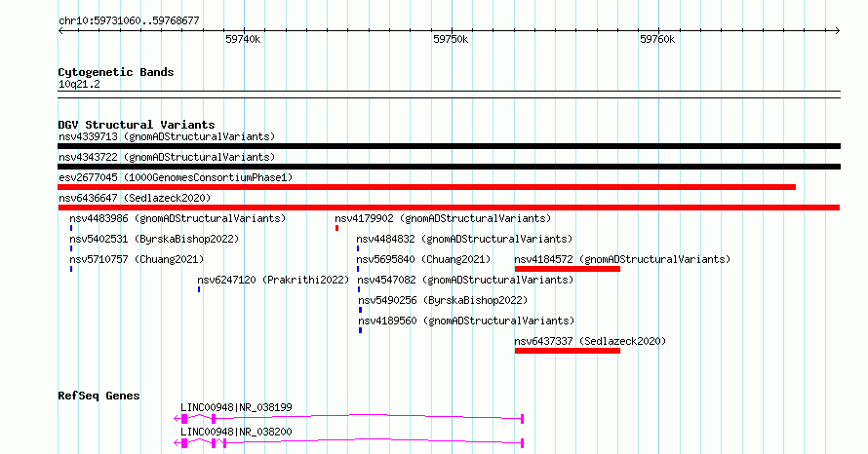Click the chr10:59731060..59768677 coordinates text
Viewport: 868px width, 454px height.
[129, 21]
